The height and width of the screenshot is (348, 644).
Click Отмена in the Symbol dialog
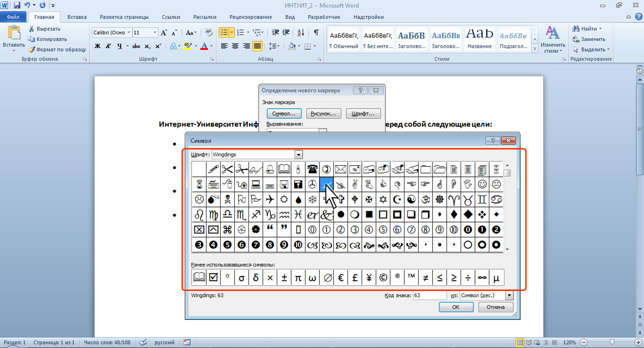coord(495,307)
